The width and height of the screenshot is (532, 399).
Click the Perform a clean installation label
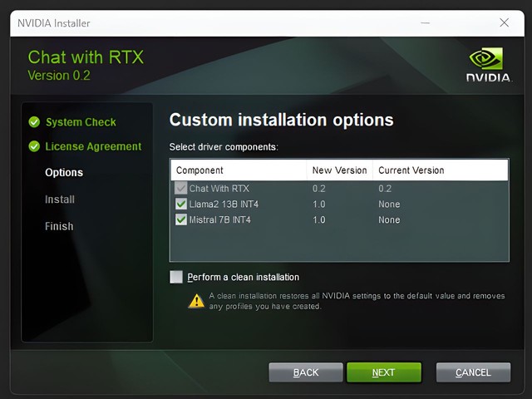[x=244, y=277]
